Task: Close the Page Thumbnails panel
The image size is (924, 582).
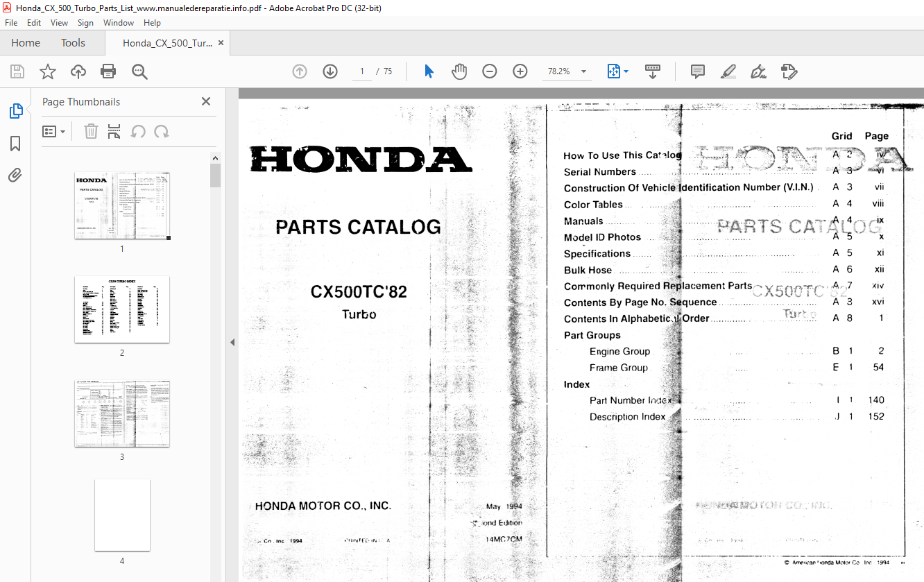Action: pos(206,101)
